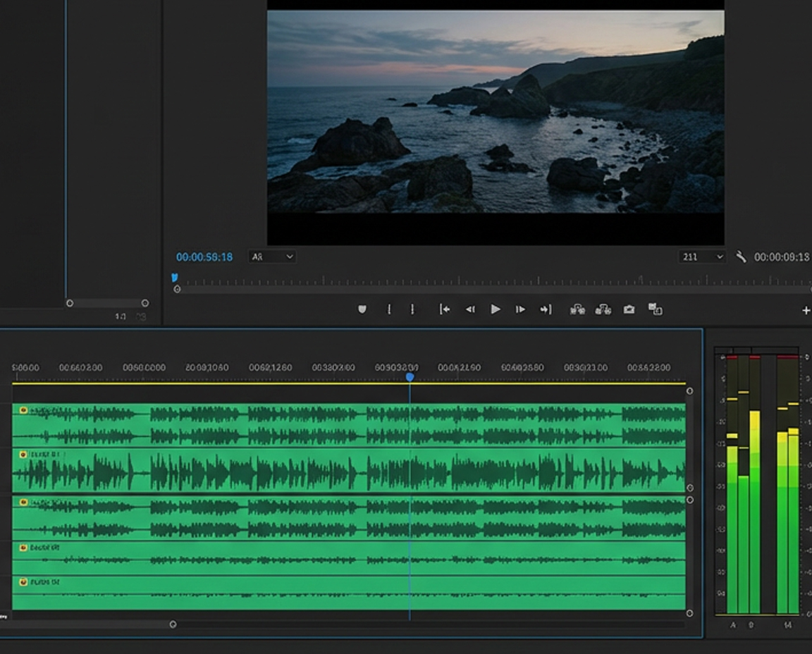The width and height of the screenshot is (812, 654).
Task: Click the Step Forward one frame icon
Action: pyautogui.click(x=519, y=309)
